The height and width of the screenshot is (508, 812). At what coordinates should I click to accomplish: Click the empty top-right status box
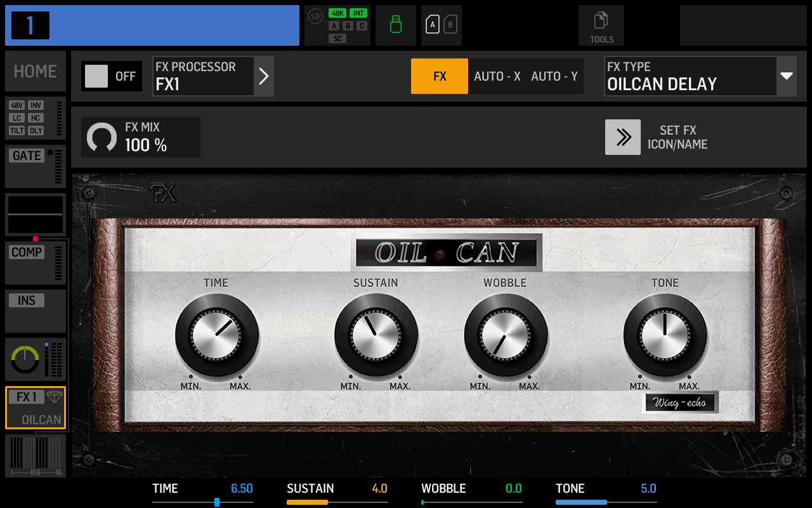743,25
